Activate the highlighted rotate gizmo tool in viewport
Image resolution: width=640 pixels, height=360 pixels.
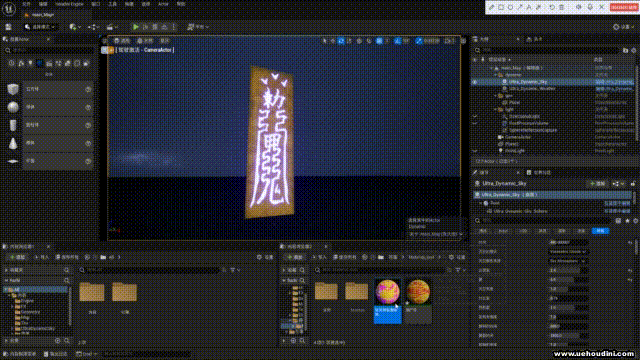click(x=341, y=41)
